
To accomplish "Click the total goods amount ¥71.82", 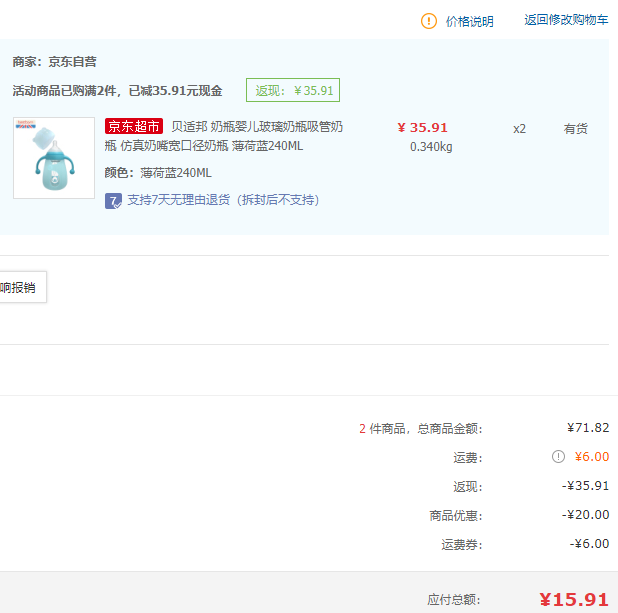I will click(588, 428).
